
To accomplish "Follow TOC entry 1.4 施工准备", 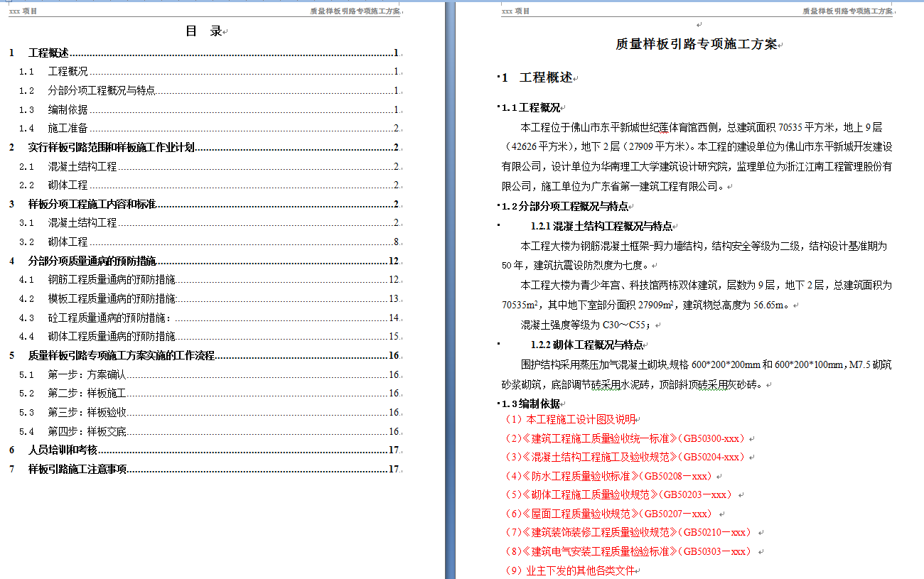I will click(x=68, y=129).
